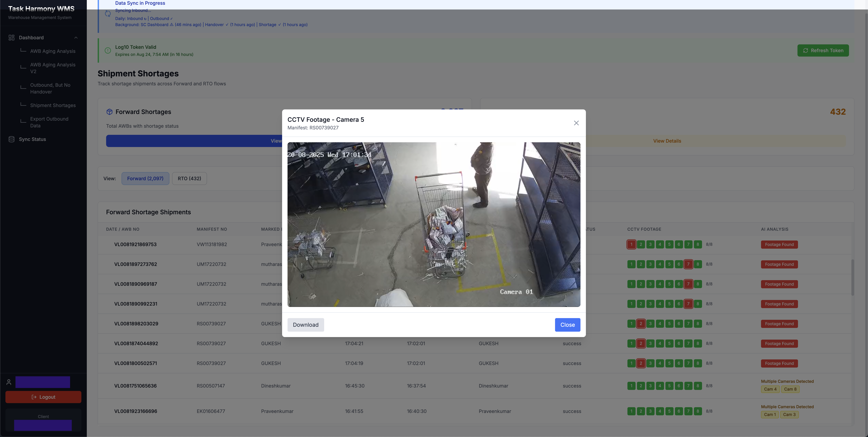This screenshot has height=437, width=868.
Task: Switch to the RTO (432) view
Action: pos(189,178)
